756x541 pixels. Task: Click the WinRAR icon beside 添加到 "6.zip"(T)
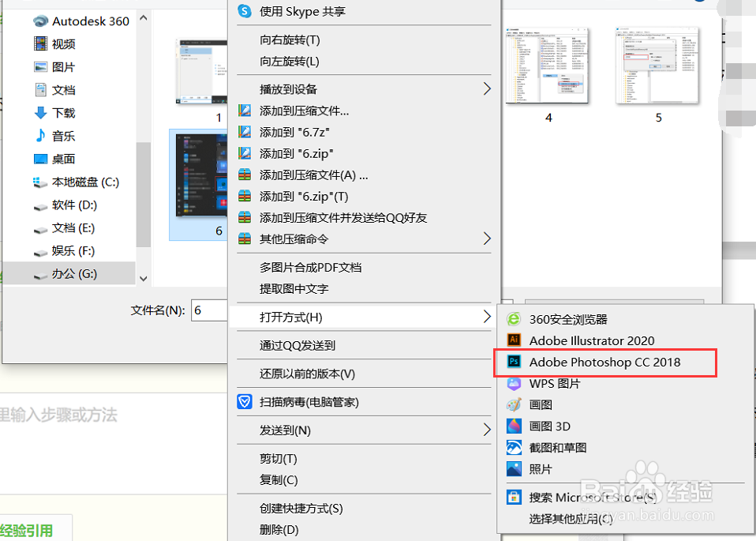245,196
